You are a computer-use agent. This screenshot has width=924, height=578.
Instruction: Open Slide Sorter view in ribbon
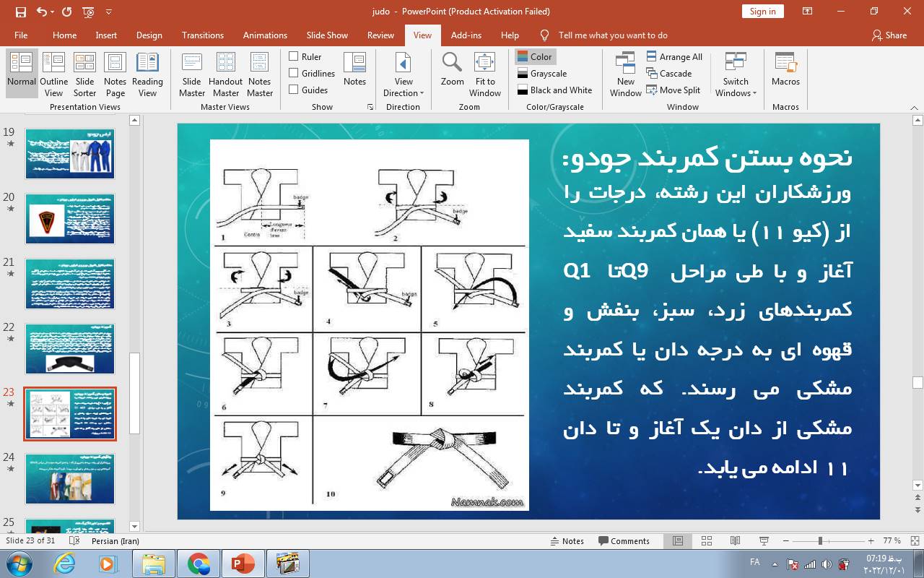coord(84,74)
